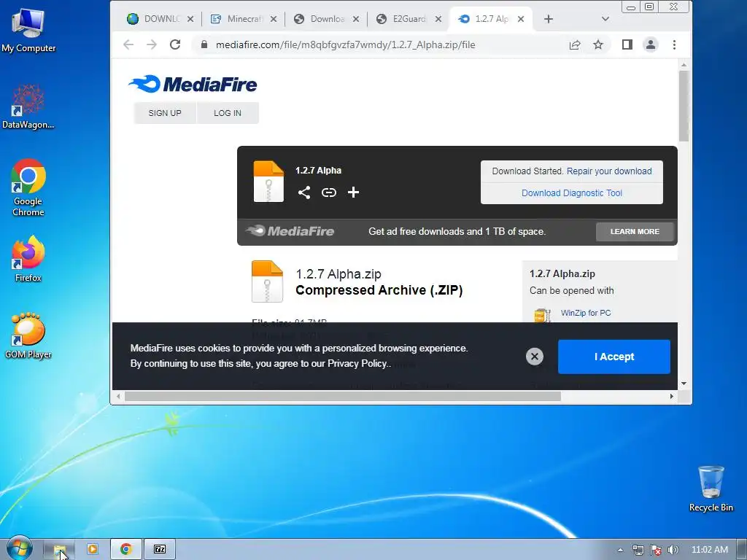Click the Repair your download link

tap(609, 171)
